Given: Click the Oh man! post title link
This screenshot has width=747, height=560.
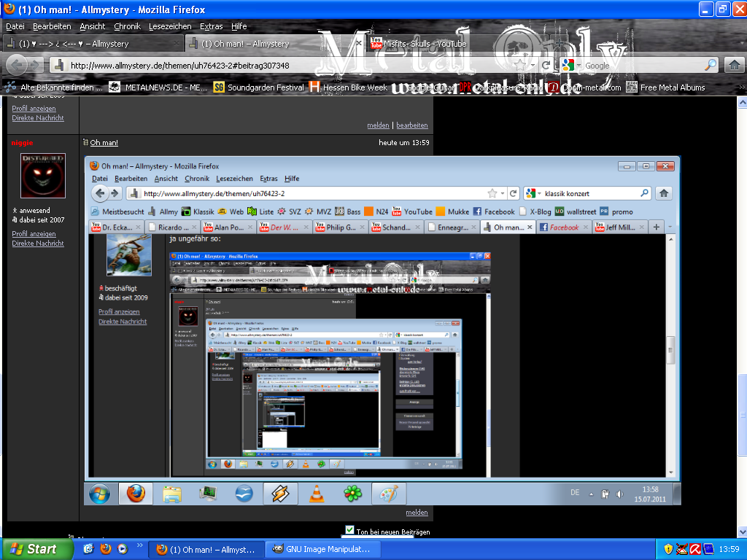Looking at the screenshot, I should tap(104, 142).
